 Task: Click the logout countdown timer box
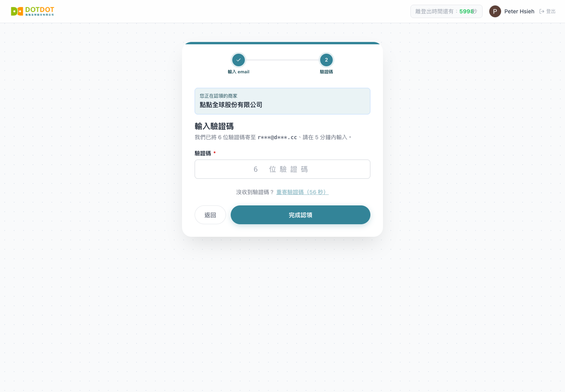click(x=447, y=11)
